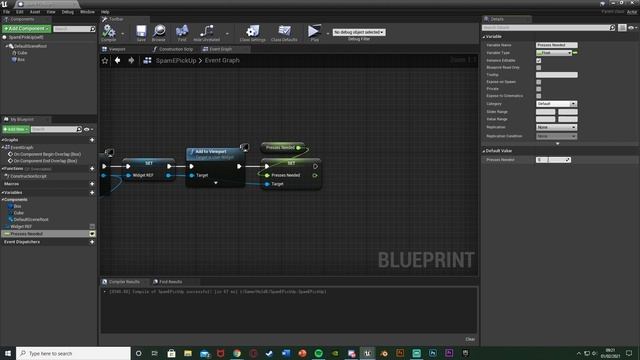Toggle Expose on Spawn checkbox
The width and height of the screenshot is (640, 360).
click(x=538, y=82)
